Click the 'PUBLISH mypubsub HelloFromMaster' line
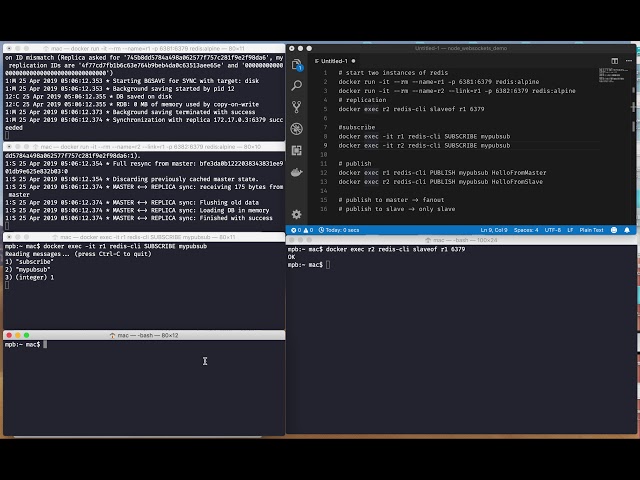Screen dimensions: 640x480 [x=442, y=173]
